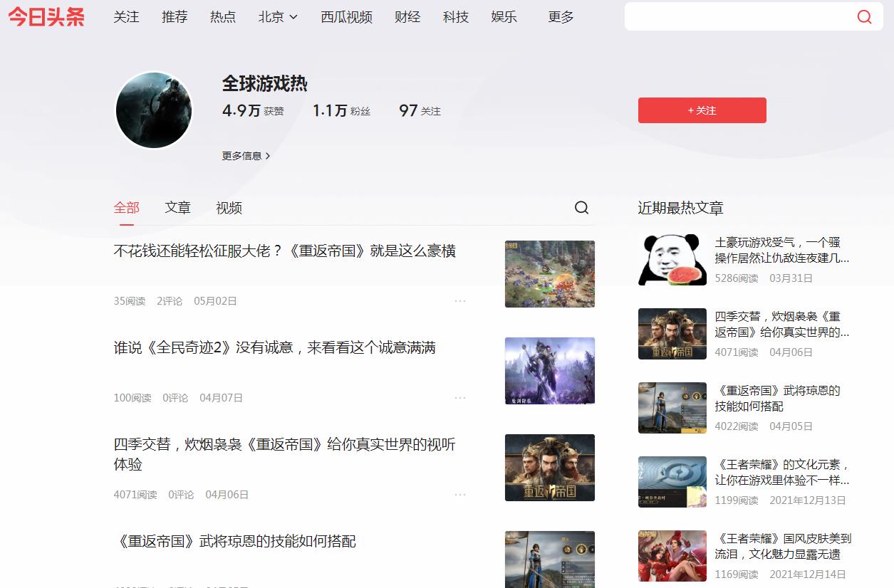The width and height of the screenshot is (894, 588).
Task: Expand 更多信息 profile details
Action: coord(246,156)
